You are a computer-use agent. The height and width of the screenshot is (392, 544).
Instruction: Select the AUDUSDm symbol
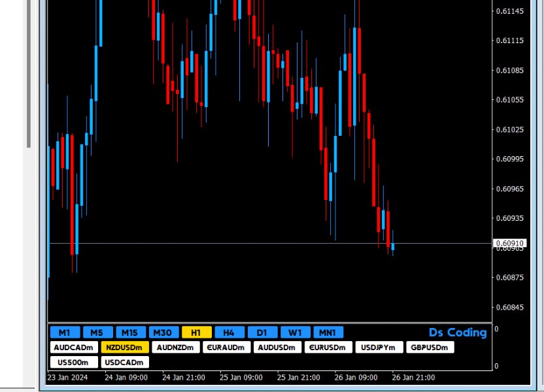pyautogui.click(x=277, y=348)
